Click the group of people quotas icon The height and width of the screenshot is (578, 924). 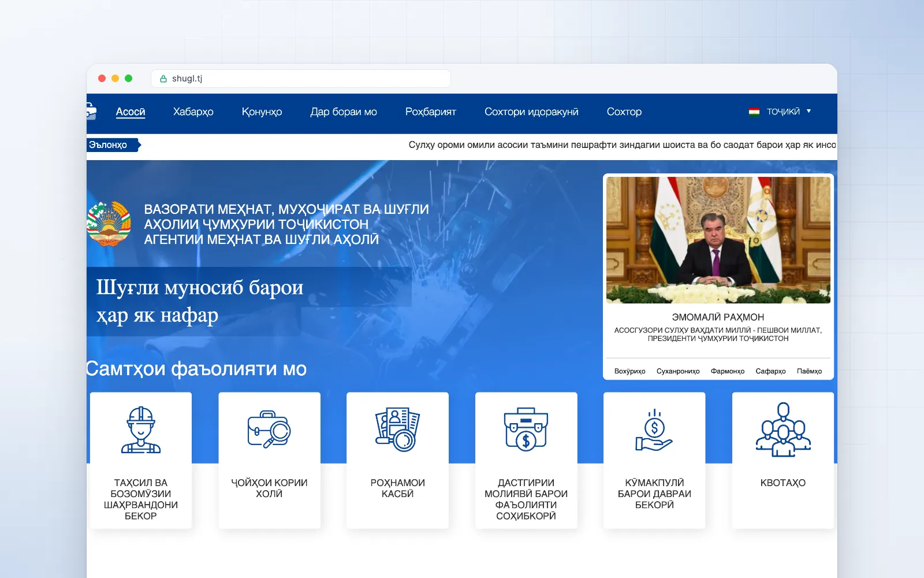pos(783,429)
